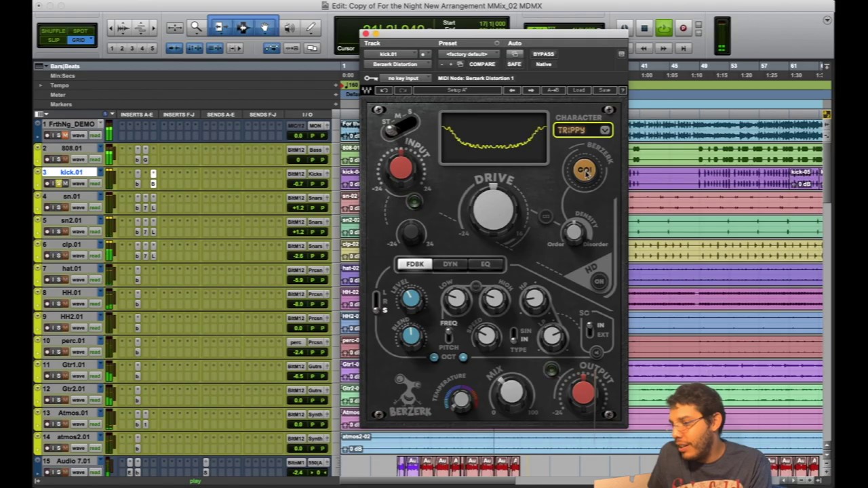The width and height of the screenshot is (868, 488).
Task: Click the Waves Load button
Action: (578, 90)
